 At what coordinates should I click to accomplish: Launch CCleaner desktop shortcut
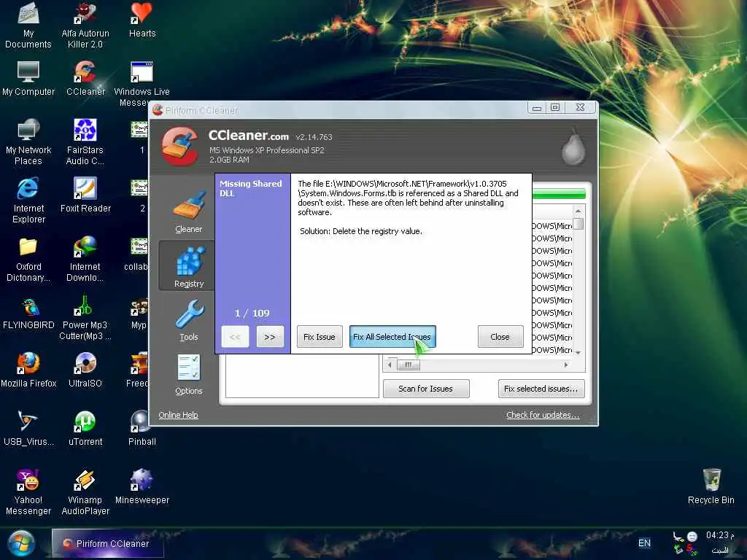point(85,79)
